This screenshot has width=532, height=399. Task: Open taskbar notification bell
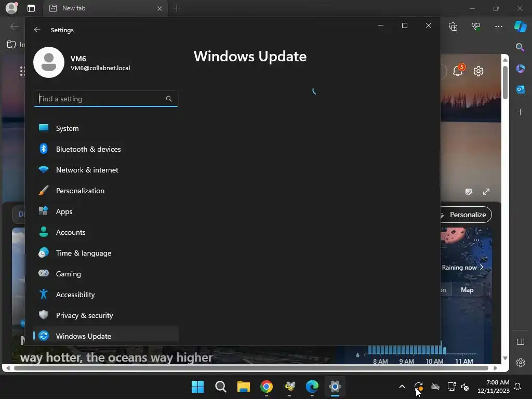tap(517, 387)
